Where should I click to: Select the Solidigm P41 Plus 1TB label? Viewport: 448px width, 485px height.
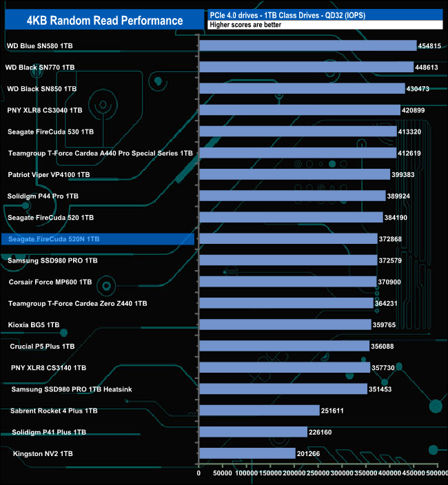[49, 432]
